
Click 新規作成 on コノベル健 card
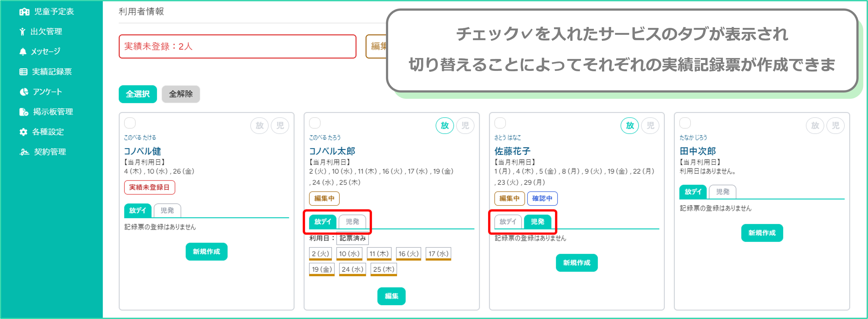206,252
